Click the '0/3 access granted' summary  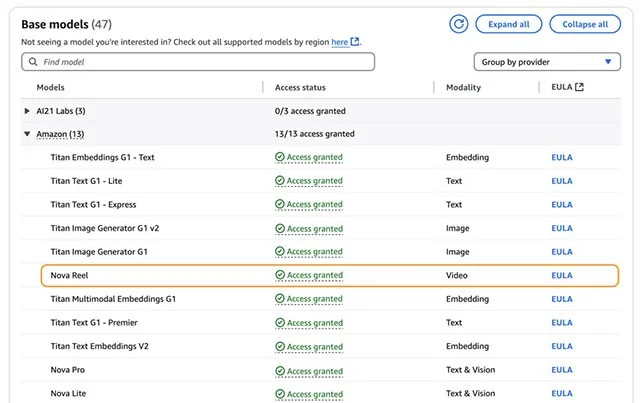click(310, 111)
